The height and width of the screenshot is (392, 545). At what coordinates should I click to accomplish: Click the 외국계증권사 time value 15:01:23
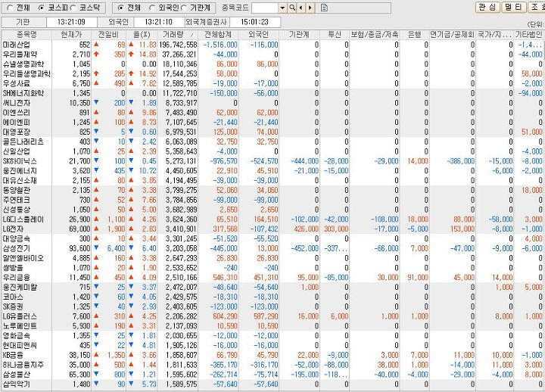(x=254, y=22)
